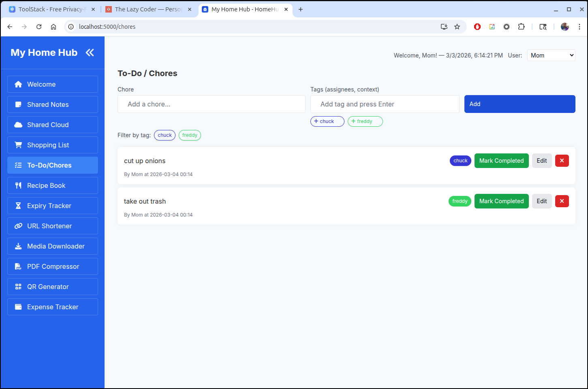
Task: Toggle the freddy filter tag
Action: [190, 135]
